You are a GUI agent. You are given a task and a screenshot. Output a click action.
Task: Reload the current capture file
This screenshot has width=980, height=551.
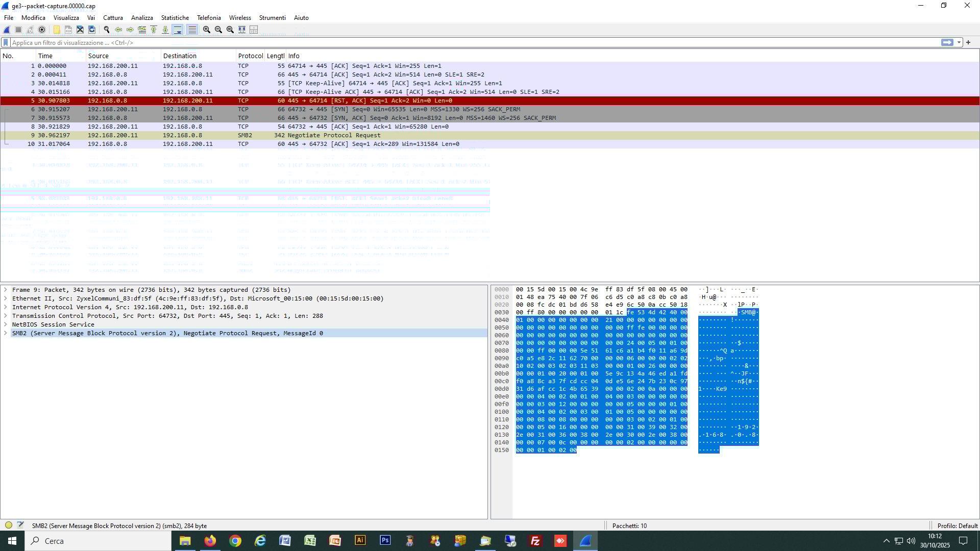point(91,30)
